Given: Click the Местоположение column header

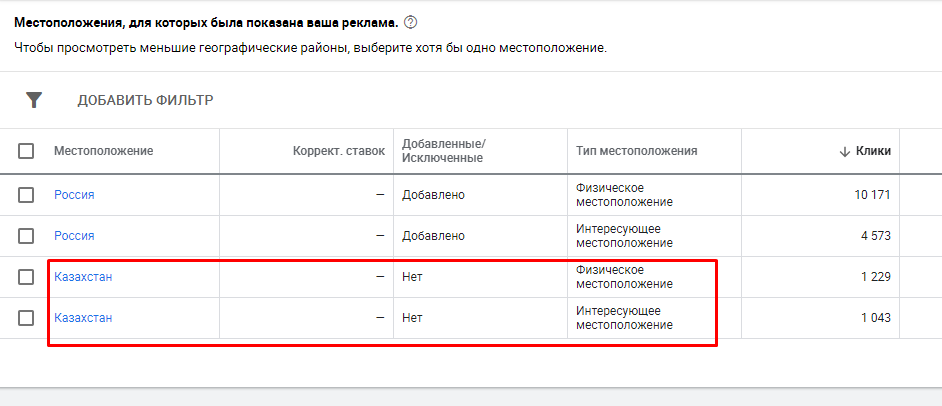Looking at the screenshot, I should tap(103, 151).
